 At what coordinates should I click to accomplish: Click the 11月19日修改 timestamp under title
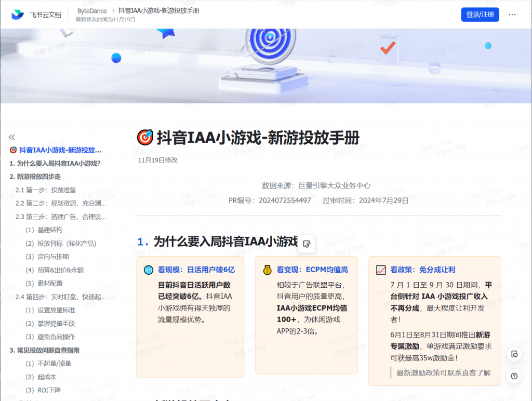point(158,160)
